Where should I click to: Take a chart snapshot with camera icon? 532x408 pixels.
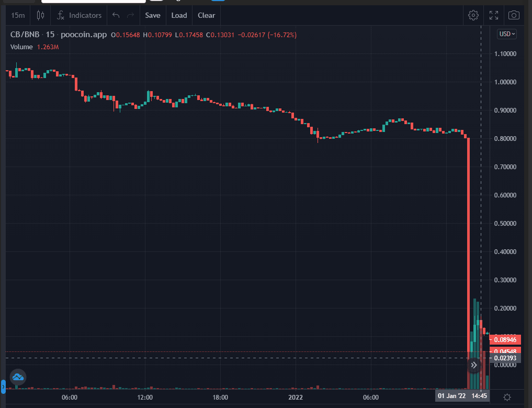tap(514, 15)
